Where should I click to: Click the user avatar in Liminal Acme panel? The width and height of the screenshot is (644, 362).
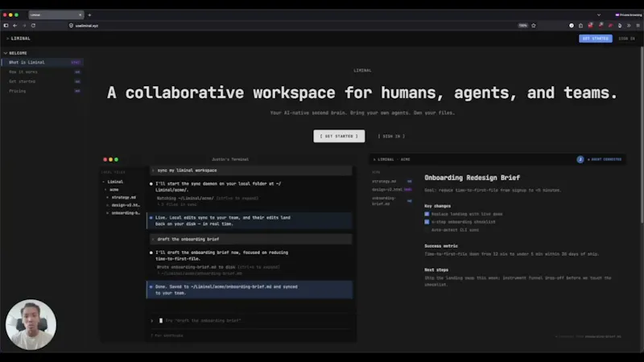580,159
